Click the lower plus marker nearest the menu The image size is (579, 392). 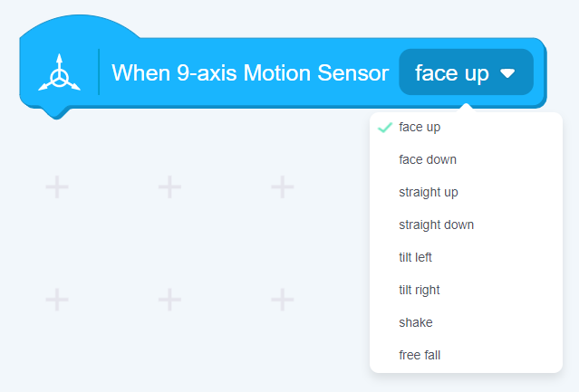click(x=283, y=298)
